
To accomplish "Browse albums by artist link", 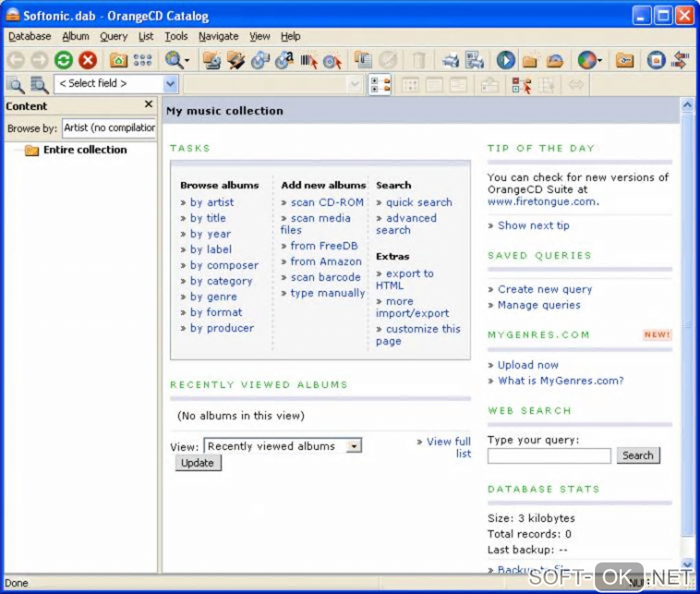I will [211, 202].
